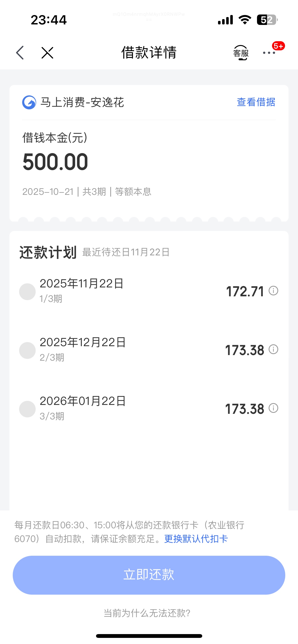Tap the 马上消费 lender logo icon
Screen dimensions: 298x644
tap(29, 103)
